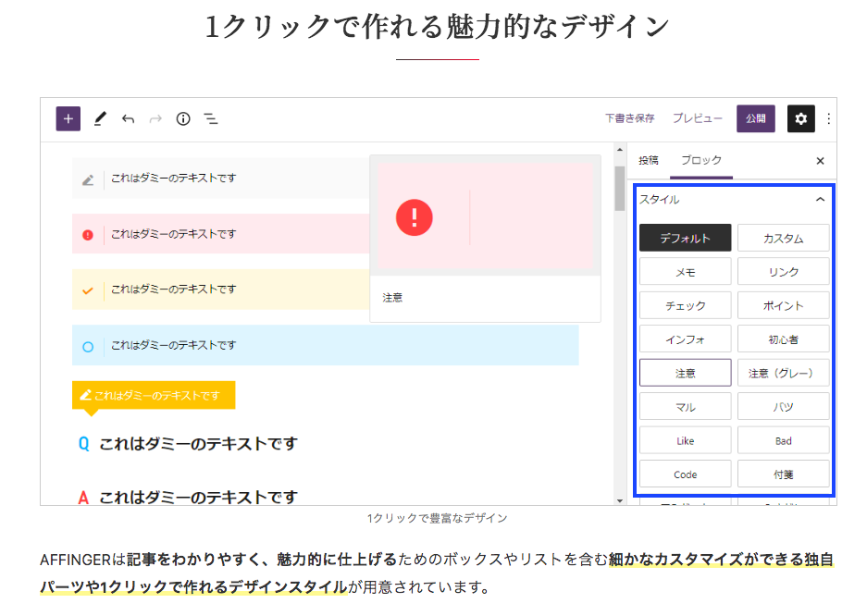Select the メモ style button
The width and height of the screenshot is (867, 616).
(685, 272)
